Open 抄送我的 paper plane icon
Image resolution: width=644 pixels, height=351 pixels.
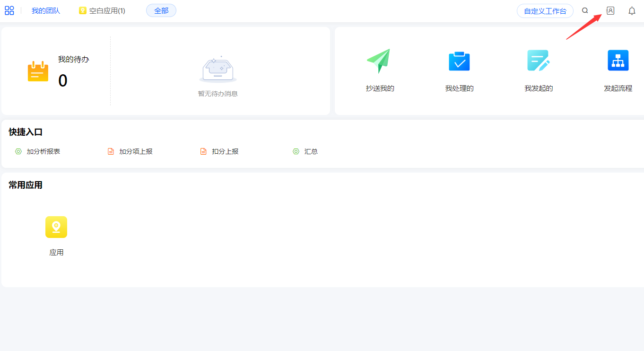379,61
